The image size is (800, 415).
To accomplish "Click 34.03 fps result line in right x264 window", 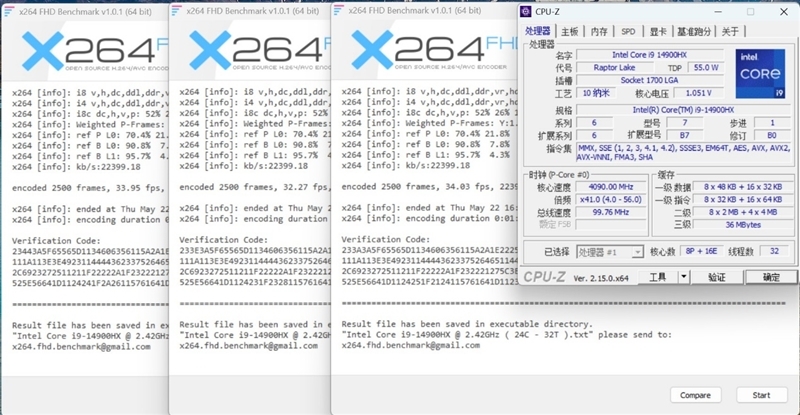I will coord(430,186).
